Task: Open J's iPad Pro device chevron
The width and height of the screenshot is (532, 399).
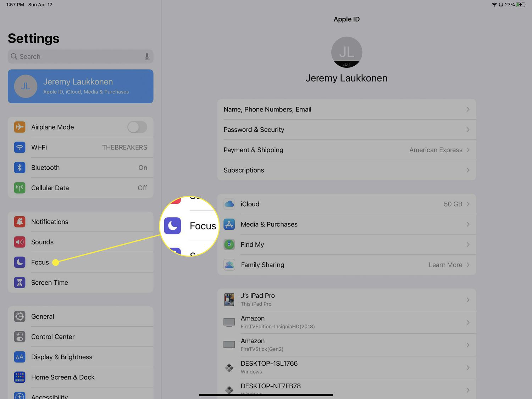Action: (x=468, y=300)
